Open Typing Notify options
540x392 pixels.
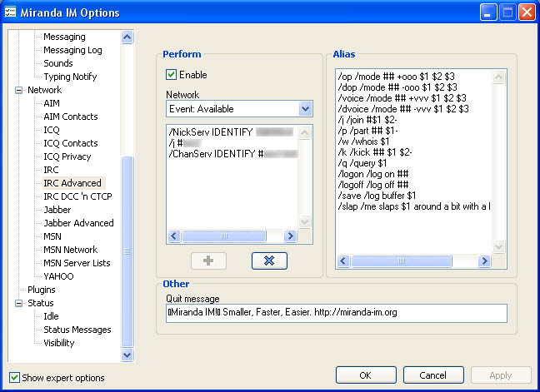coord(70,77)
